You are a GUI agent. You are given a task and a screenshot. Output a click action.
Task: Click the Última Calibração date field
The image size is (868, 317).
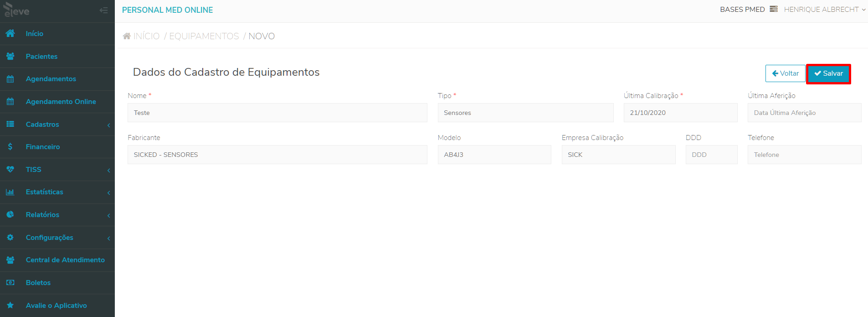pos(681,113)
